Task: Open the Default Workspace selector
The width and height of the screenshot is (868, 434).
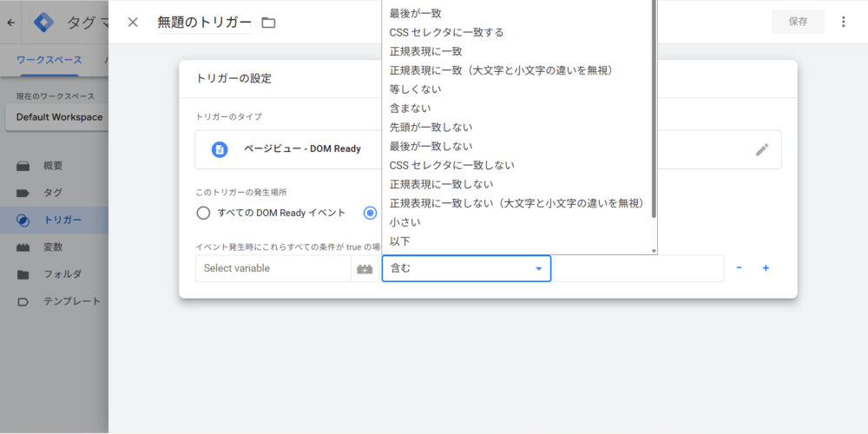Action: pyautogui.click(x=59, y=117)
